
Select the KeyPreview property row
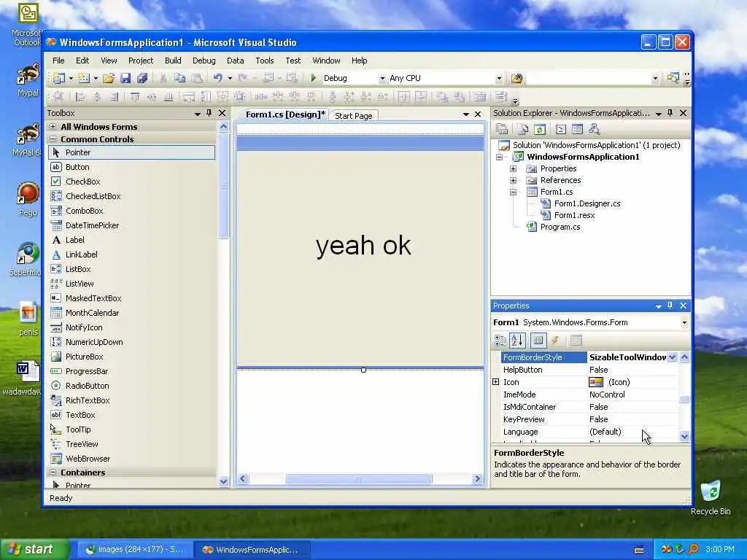(589, 419)
